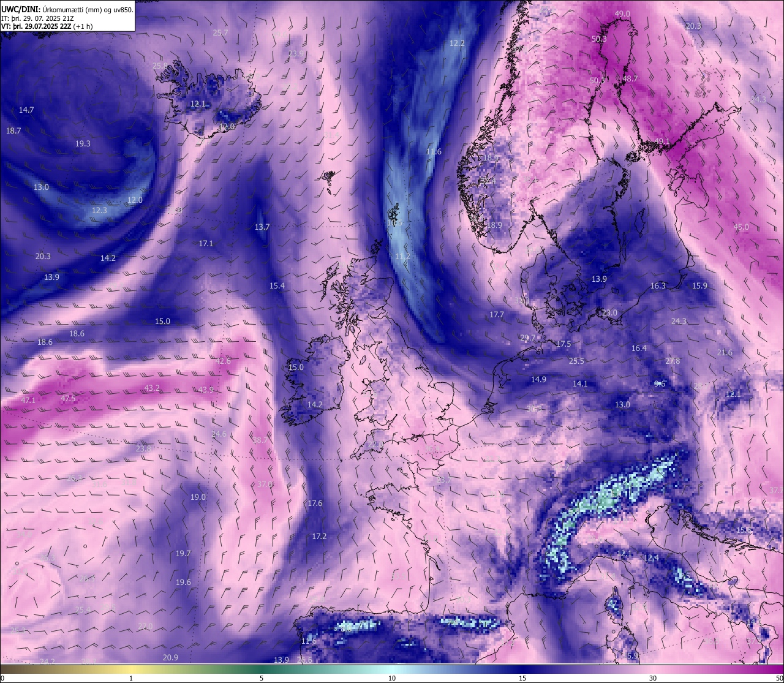This screenshot has height=683, width=784.
Task: Click the 49.0 value over northern Scandinavia
Action: pos(622,13)
